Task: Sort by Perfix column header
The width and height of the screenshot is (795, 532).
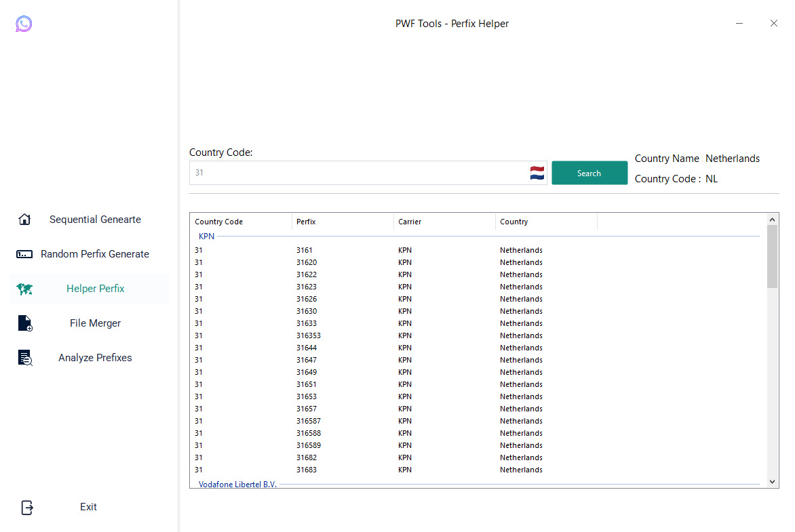Action: tap(343, 222)
